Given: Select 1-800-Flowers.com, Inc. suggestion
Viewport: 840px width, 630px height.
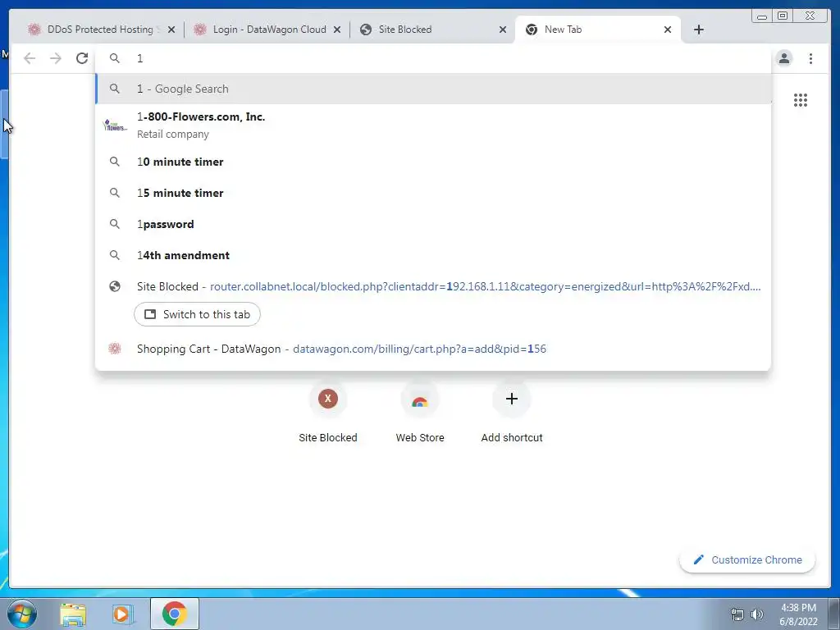Looking at the screenshot, I should (433, 126).
